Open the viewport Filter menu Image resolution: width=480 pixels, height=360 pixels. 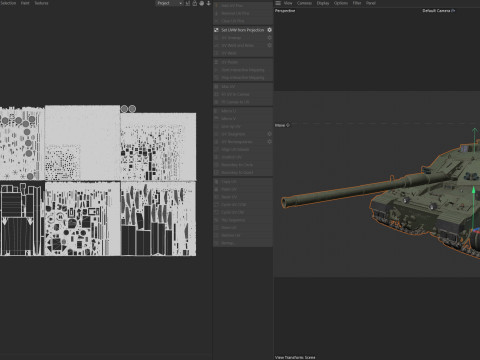click(x=357, y=3)
